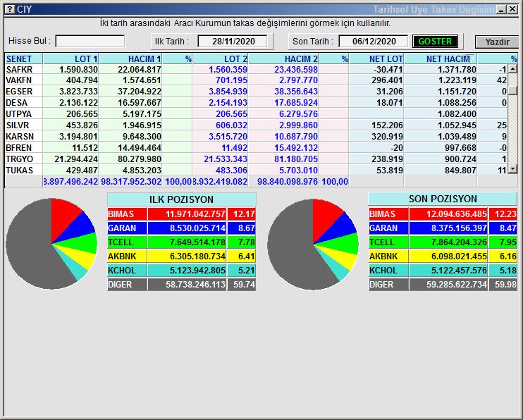Click the SON POZISYON pie chart
The height and width of the screenshot is (420, 523).
coord(313,245)
